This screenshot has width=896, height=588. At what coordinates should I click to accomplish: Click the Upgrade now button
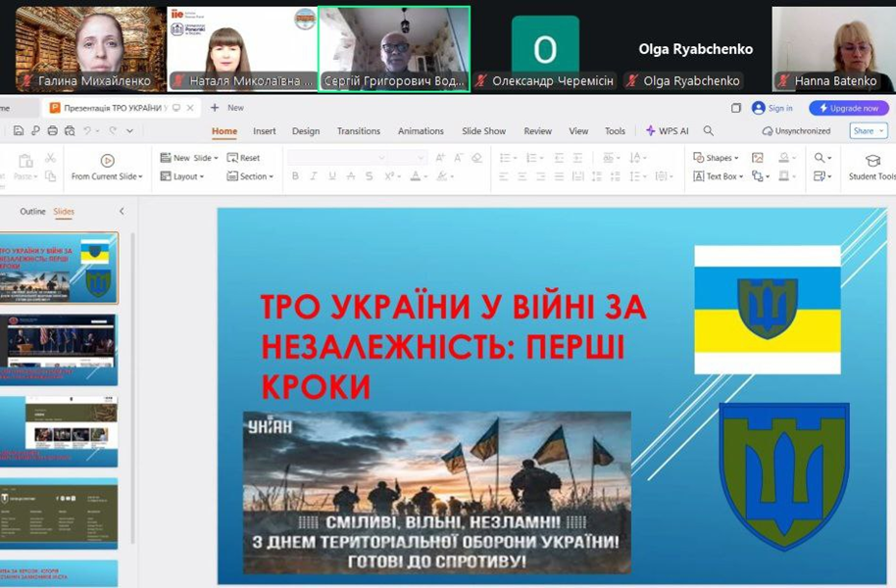(849, 108)
